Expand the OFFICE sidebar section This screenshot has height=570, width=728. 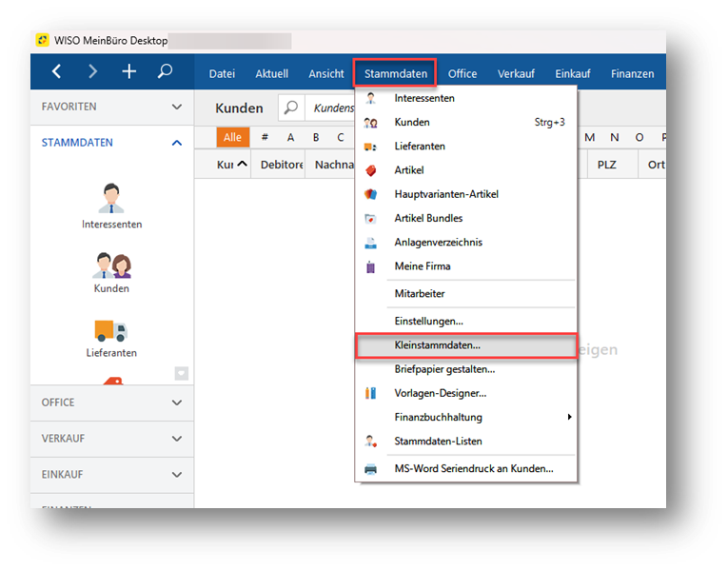click(x=176, y=403)
